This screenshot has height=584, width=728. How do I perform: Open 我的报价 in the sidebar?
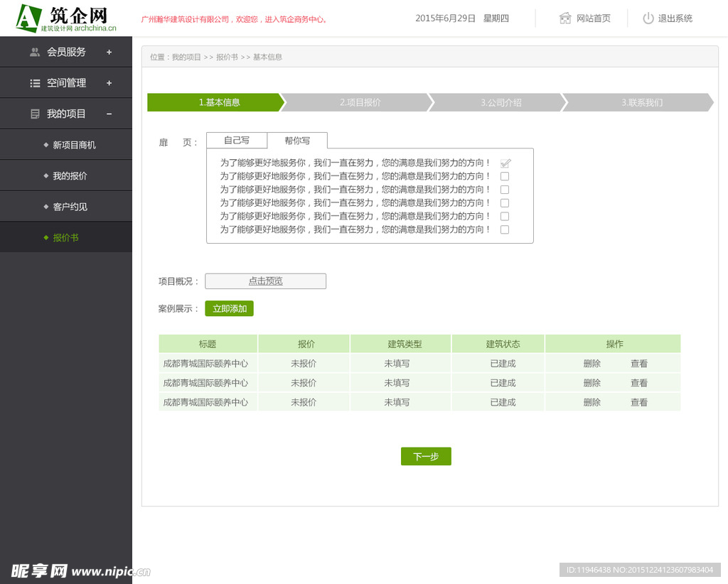pos(70,175)
